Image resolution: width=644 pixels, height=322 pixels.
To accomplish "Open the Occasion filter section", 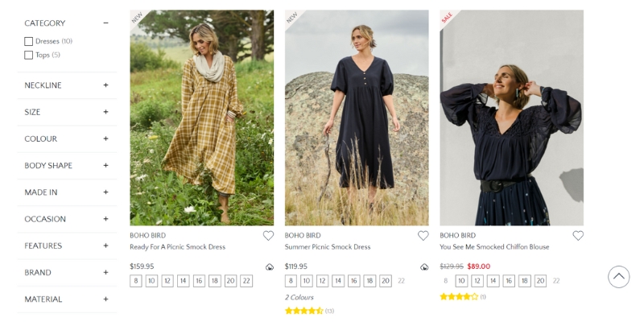I will click(x=105, y=219).
